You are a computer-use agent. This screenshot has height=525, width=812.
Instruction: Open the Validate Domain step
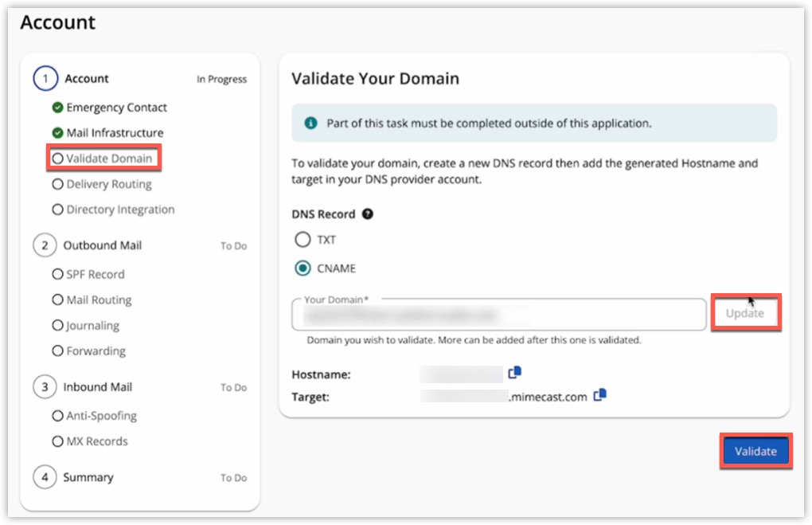click(103, 159)
